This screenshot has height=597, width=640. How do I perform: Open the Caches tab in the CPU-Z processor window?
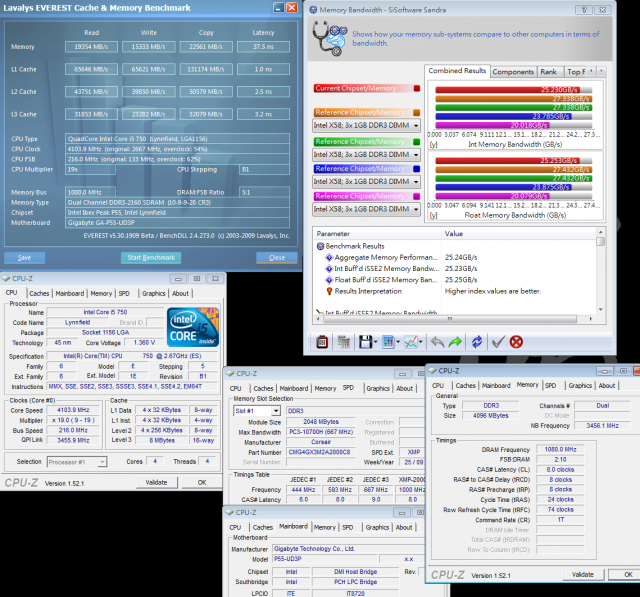(39, 293)
